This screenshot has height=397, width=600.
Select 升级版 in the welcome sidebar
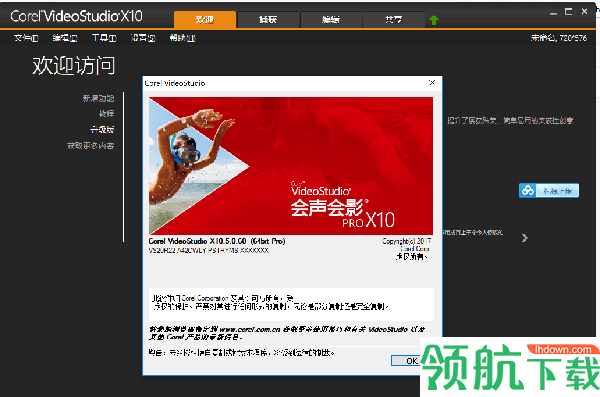click(x=102, y=129)
